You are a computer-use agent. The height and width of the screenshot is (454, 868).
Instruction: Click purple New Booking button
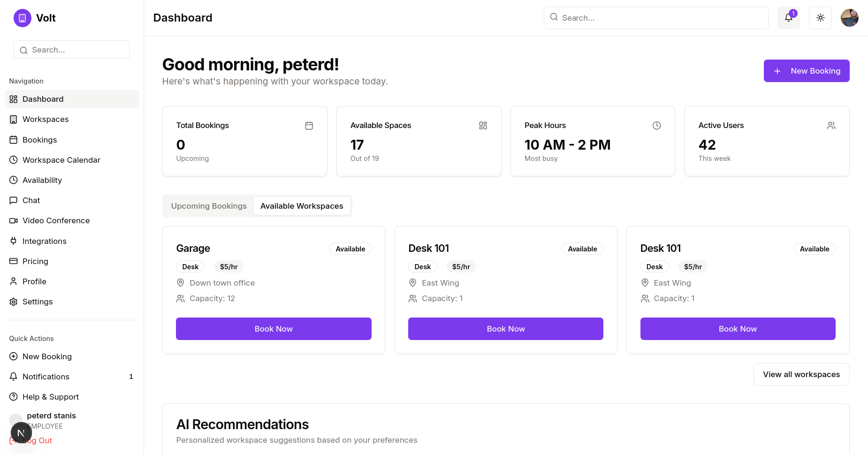coord(807,71)
